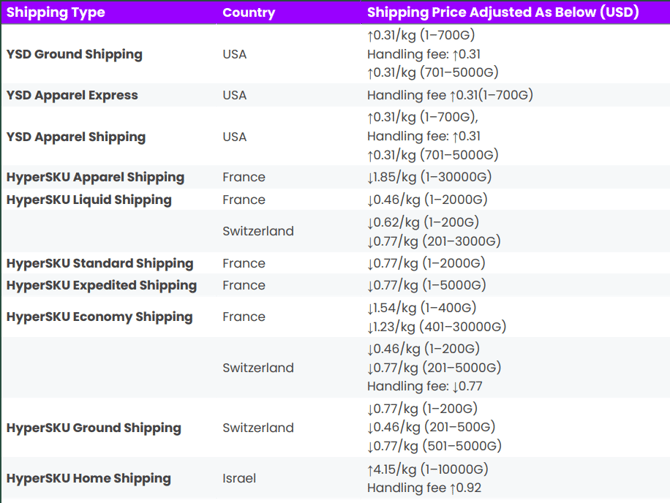Click HyperSKU Standard Shipping text

pos(100,263)
